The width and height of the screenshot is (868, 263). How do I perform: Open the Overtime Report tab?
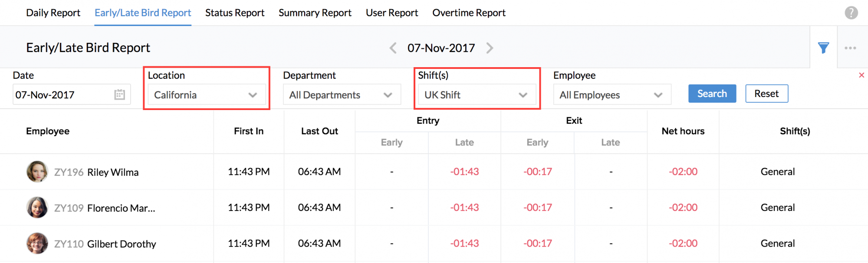click(x=469, y=13)
